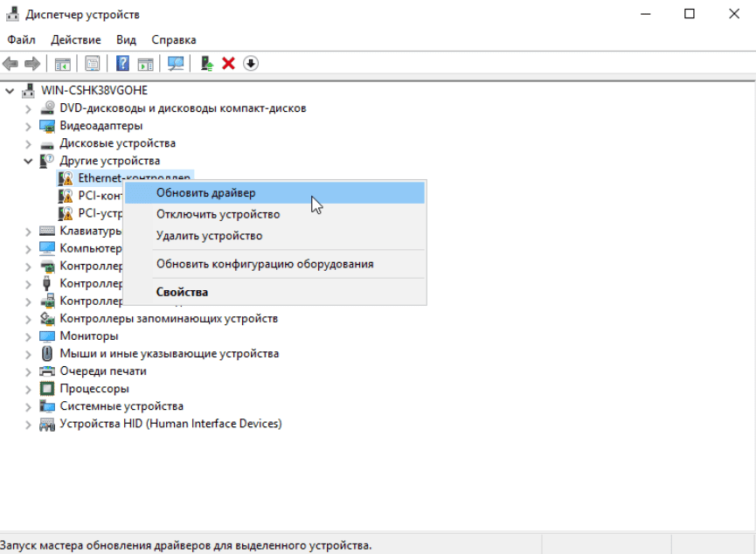Open the Справка menu
This screenshot has height=554, width=756.
pos(174,39)
